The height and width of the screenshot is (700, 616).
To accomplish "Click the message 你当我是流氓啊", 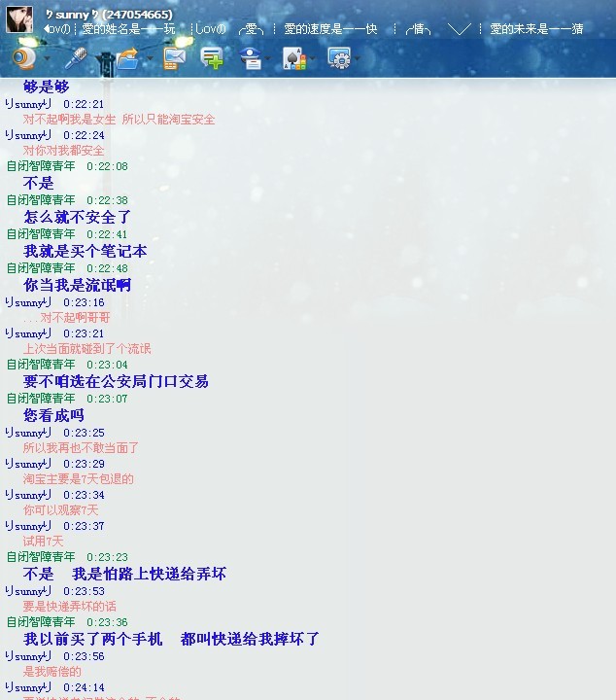I will click(77, 285).
